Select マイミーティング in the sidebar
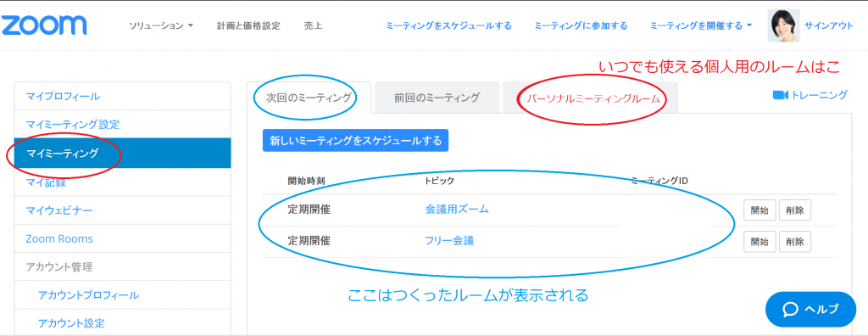Viewport: 868px width, 336px height. coord(122,153)
